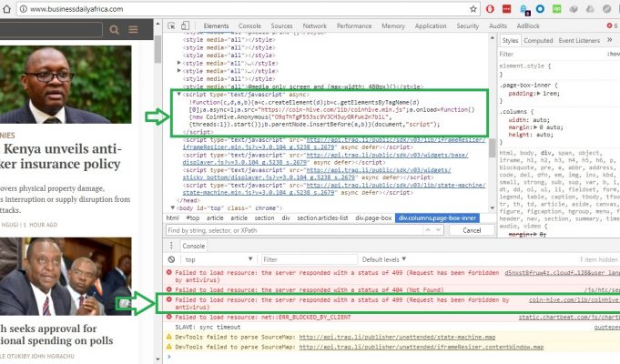Open the Event Listeners pane tab
The height and width of the screenshot is (364, 620).
tap(579, 40)
